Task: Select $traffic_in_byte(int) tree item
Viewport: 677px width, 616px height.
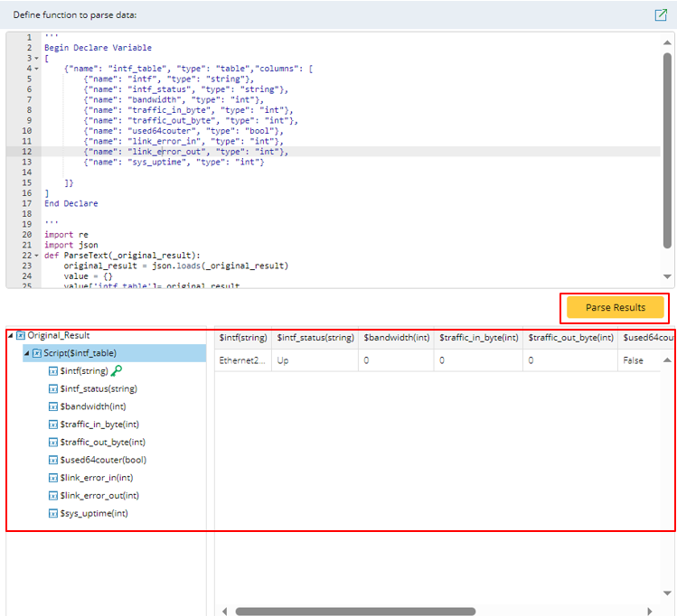Action: [99, 425]
